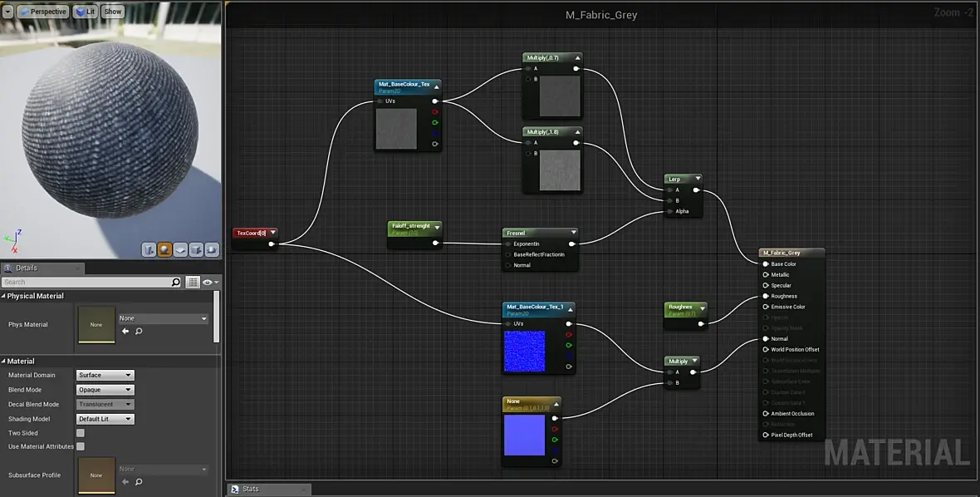Collapse Multiply(,0.7) node preview arrow

(577, 57)
